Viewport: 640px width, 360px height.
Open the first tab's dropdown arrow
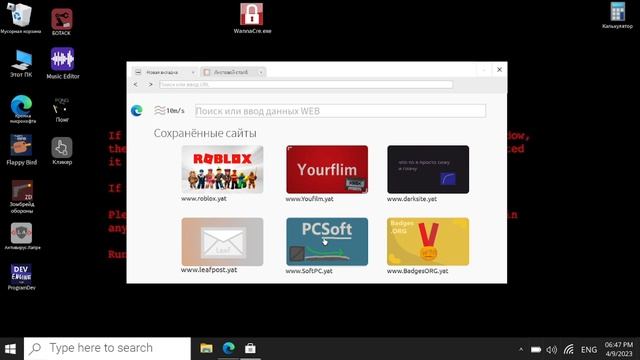click(x=193, y=73)
